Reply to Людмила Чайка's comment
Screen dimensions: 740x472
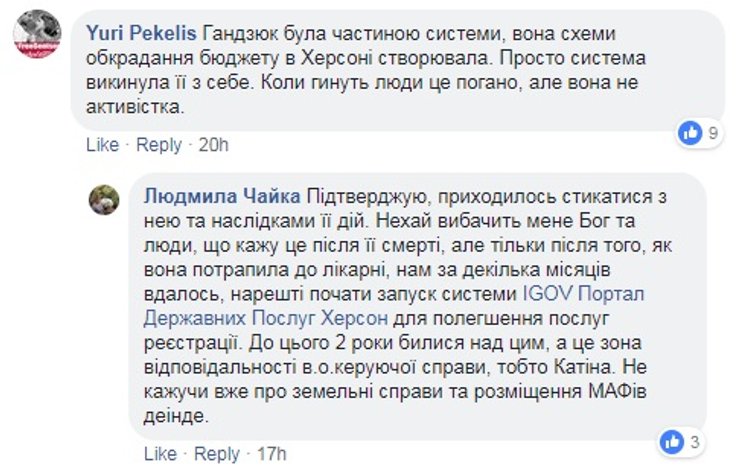pyautogui.click(x=217, y=455)
